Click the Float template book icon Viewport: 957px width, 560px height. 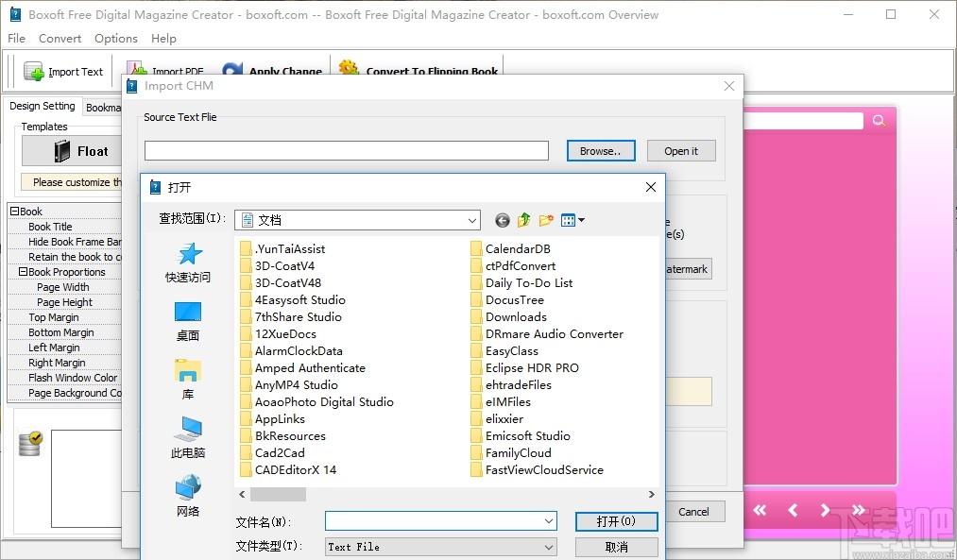pyautogui.click(x=62, y=151)
